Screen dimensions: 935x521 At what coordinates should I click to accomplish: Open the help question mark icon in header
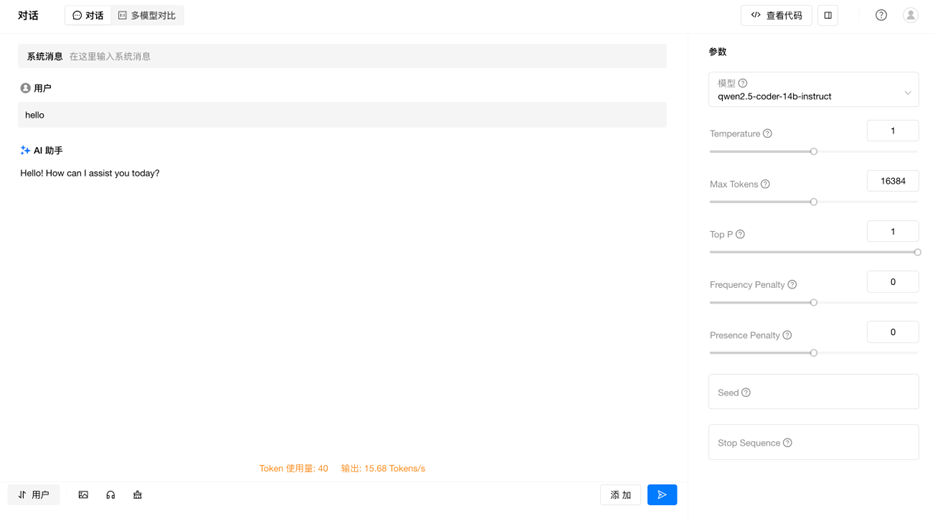[x=881, y=15]
